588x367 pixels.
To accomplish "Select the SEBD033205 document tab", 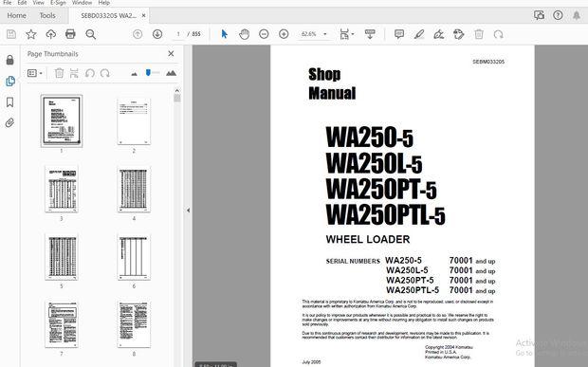I will pos(108,16).
